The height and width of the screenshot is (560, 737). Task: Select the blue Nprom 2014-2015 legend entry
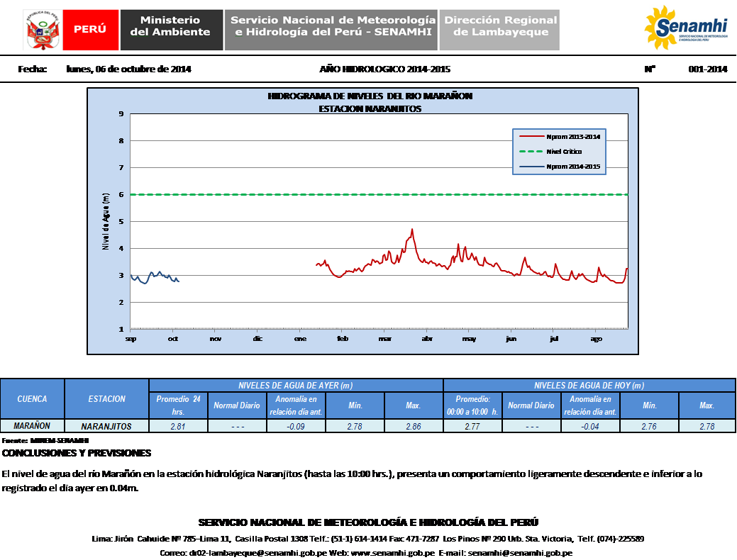pos(559,167)
